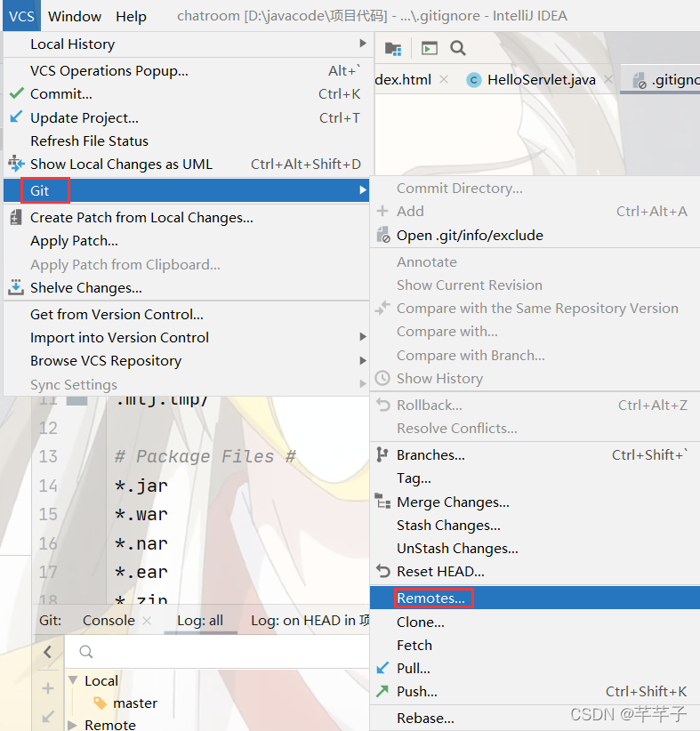Click the blue Pull arrow icon

[382, 668]
